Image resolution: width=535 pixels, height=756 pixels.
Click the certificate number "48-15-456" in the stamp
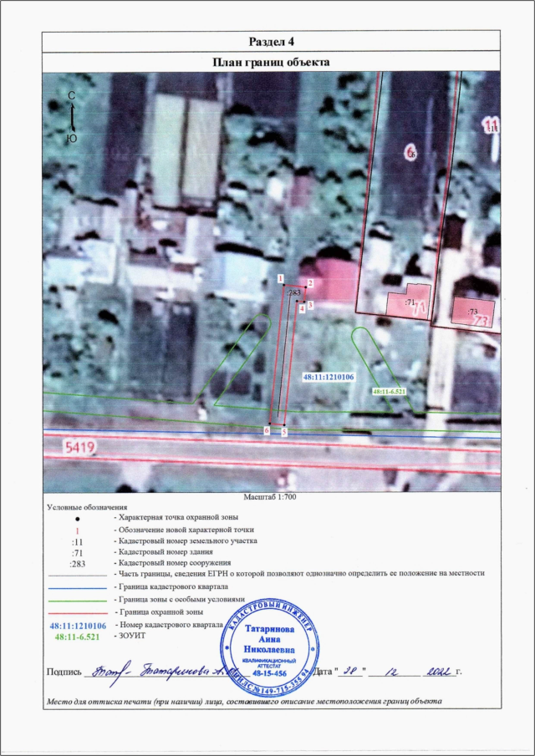[x=270, y=672]
